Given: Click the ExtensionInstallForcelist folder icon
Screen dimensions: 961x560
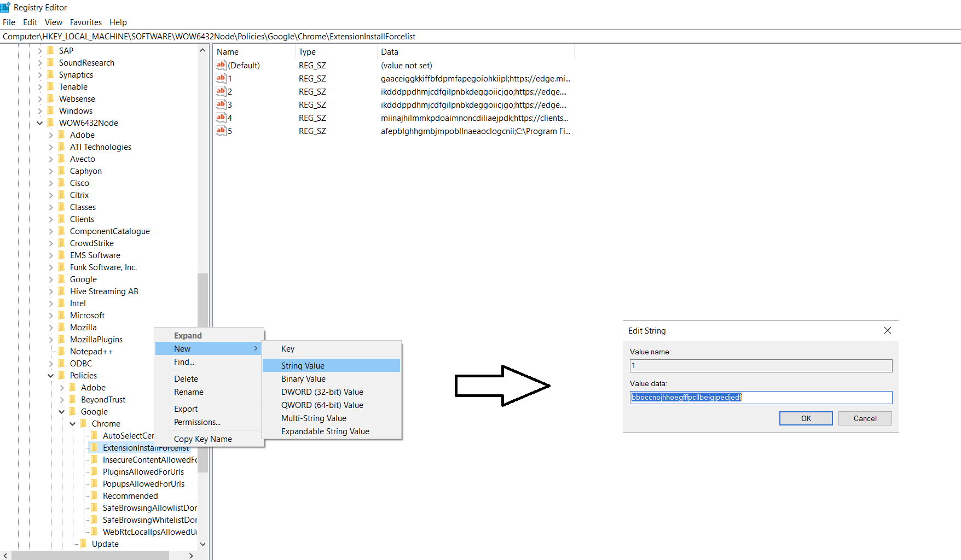Looking at the screenshot, I should 94,447.
